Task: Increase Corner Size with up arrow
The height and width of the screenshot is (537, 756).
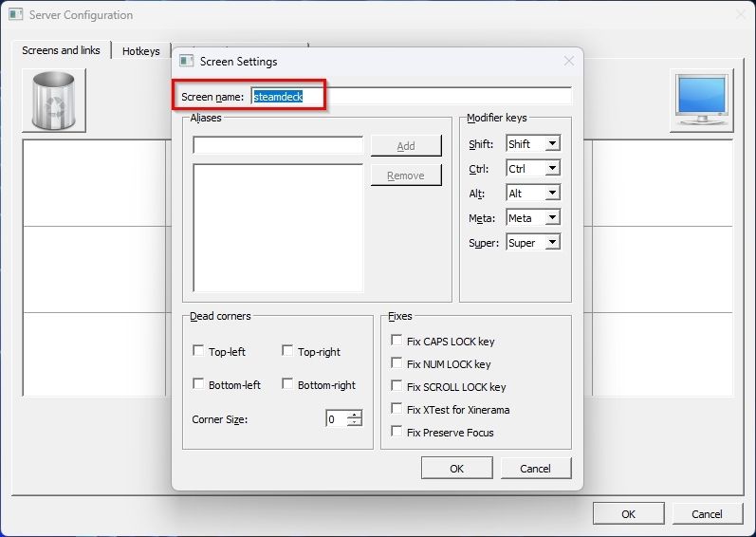Action: tap(355, 414)
